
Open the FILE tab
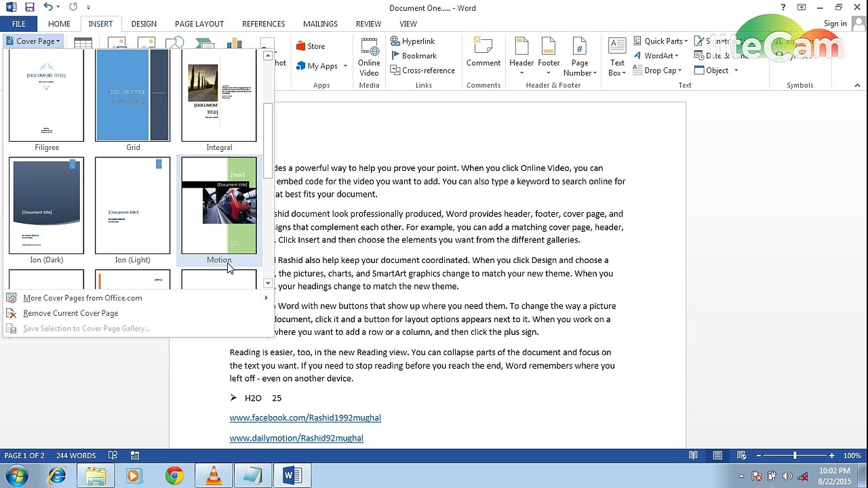18,24
